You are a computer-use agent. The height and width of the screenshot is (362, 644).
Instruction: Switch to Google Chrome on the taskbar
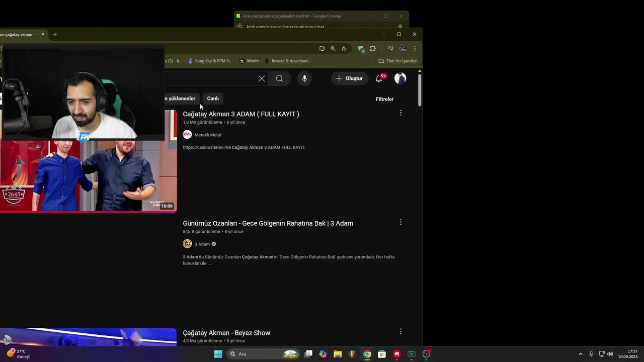367,354
